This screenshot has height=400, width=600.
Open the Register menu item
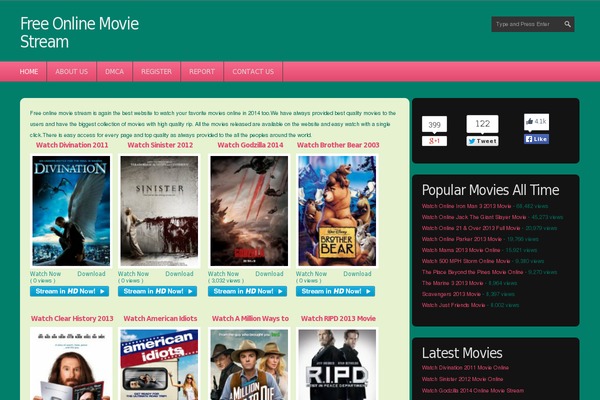tap(157, 72)
